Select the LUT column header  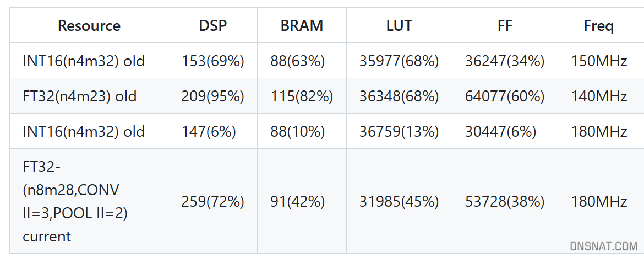point(399,25)
